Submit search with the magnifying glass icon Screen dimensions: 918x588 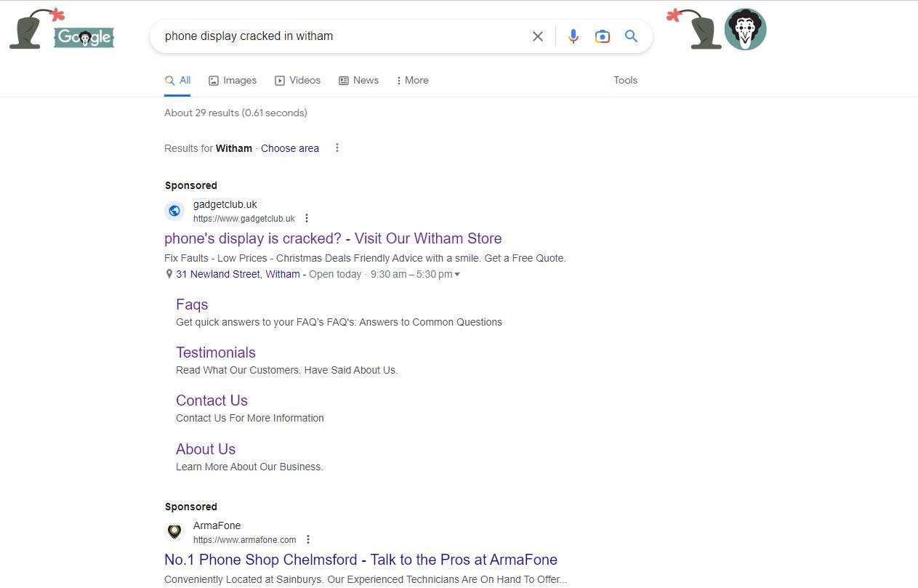click(631, 36)
